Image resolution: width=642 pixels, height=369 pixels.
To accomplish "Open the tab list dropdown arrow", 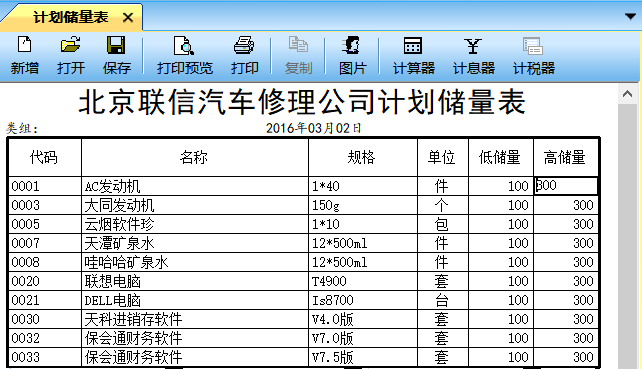I will (x=630, y=16).
